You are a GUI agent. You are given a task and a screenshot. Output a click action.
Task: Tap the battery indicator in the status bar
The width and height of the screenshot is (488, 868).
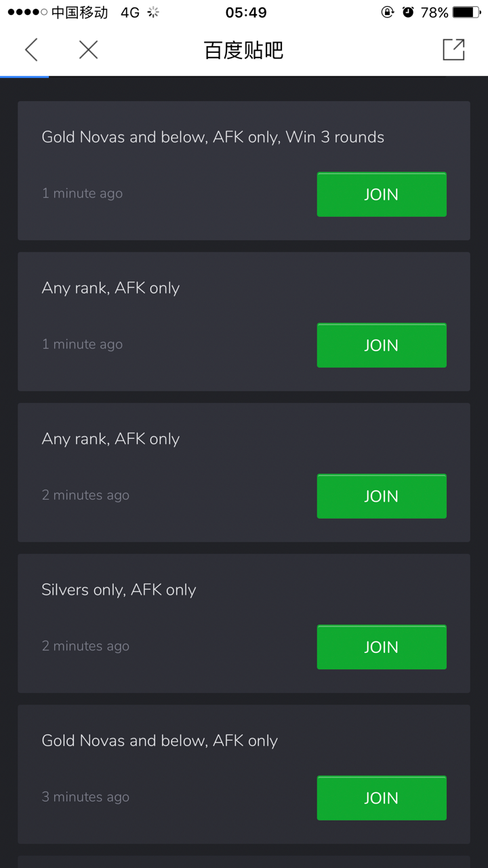point(464,12)
